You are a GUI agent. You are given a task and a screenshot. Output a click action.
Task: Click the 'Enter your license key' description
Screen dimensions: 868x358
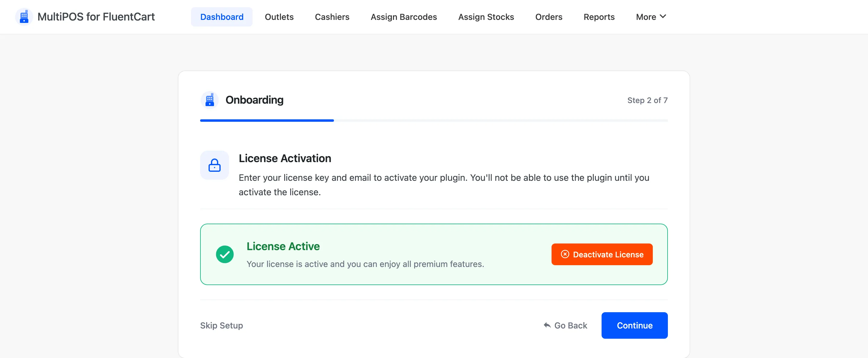coord(444,185)
